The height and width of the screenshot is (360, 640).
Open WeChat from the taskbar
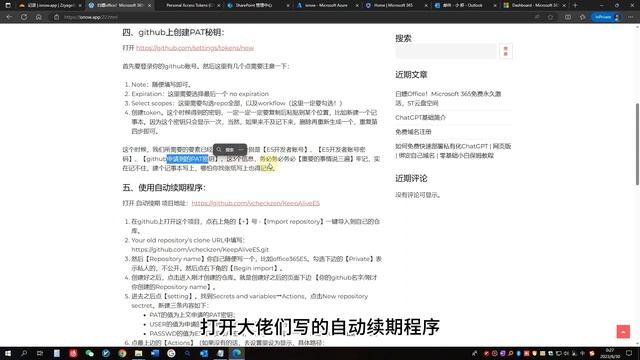click(89, 353)
